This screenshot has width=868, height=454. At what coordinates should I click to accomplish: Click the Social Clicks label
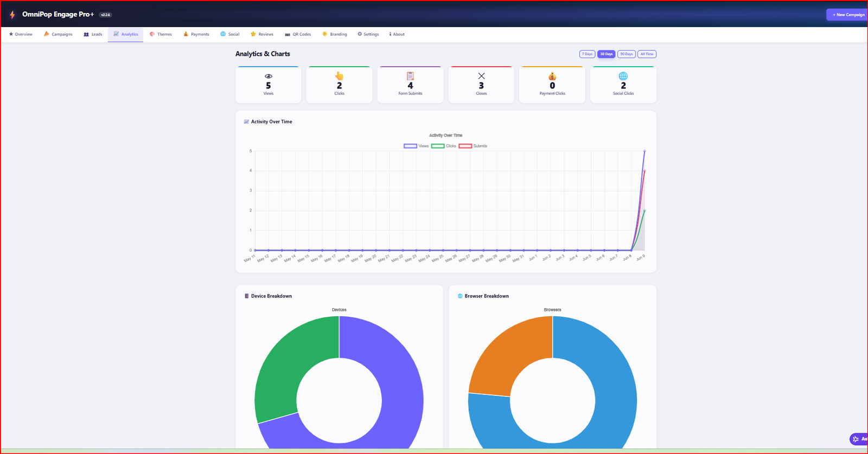[623, 93]
